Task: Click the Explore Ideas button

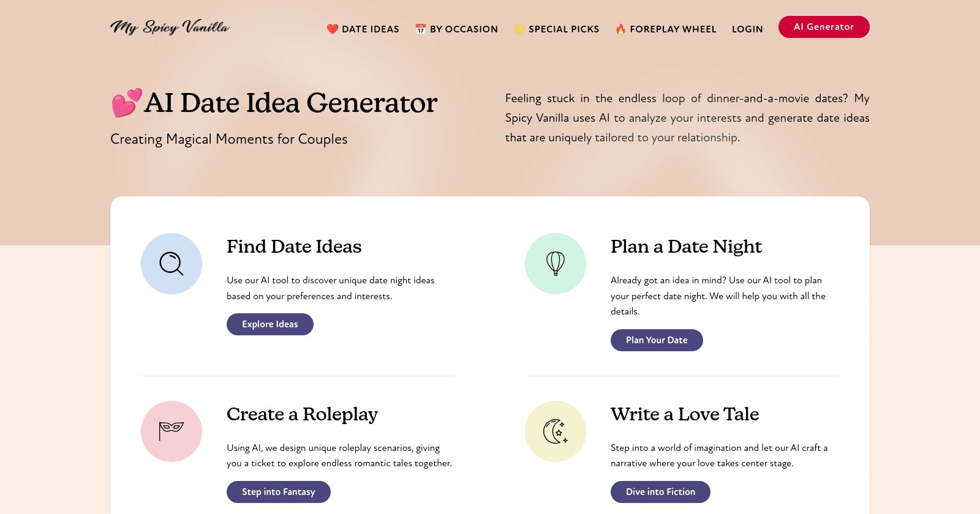Action: tap(270, 324)
